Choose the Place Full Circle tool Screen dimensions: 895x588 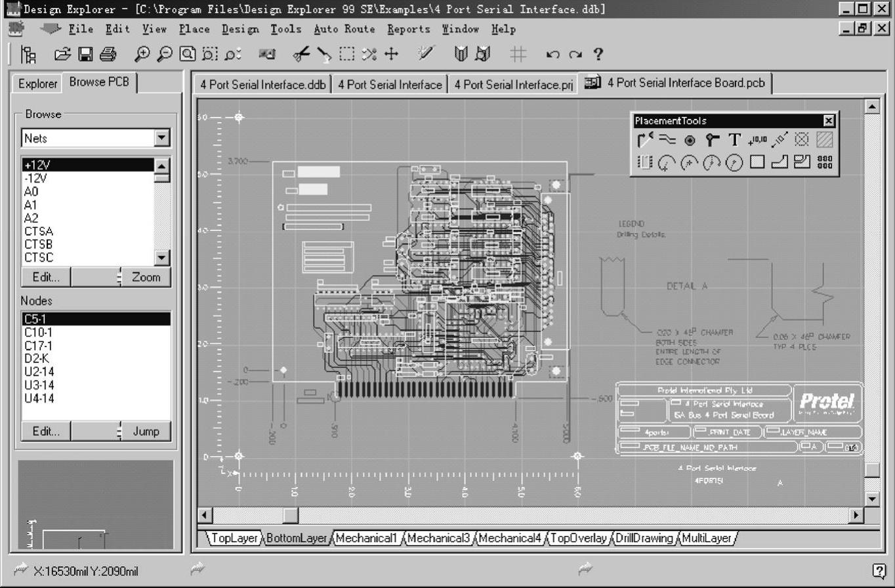pyautogui.click(x=734, y=162)
